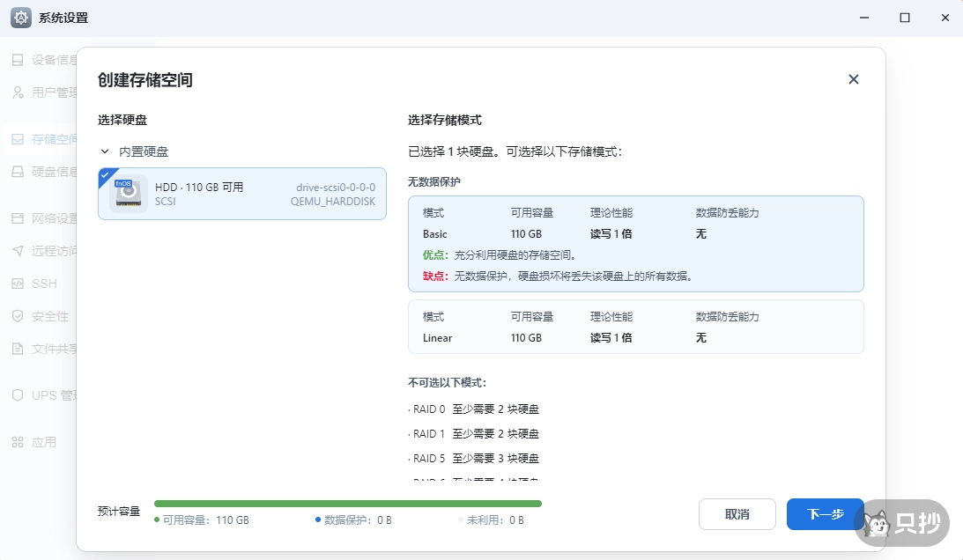
Task: Click the UPS 管理 sidebar icon
Action: [18, 395]
